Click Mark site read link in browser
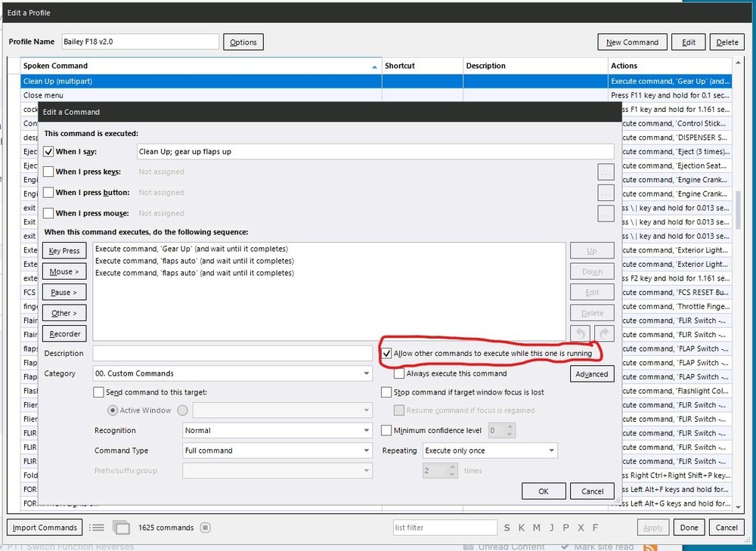The image size is (756, 551). 599,546
